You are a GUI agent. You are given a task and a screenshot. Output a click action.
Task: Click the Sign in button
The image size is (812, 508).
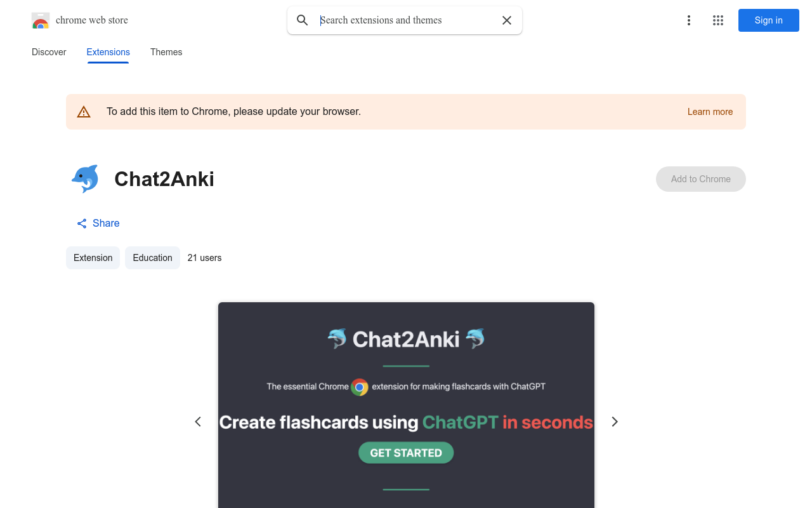(768, 20)
